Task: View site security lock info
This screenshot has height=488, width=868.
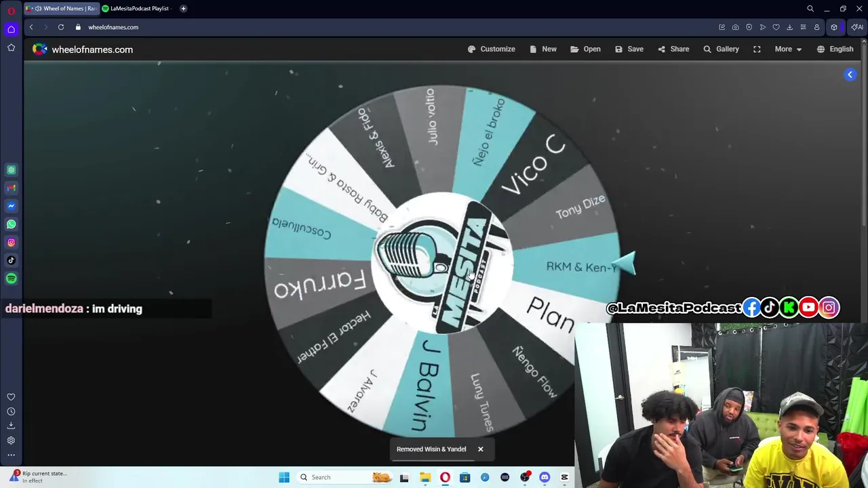Action: pyautogui.click(x=78, y=27)
